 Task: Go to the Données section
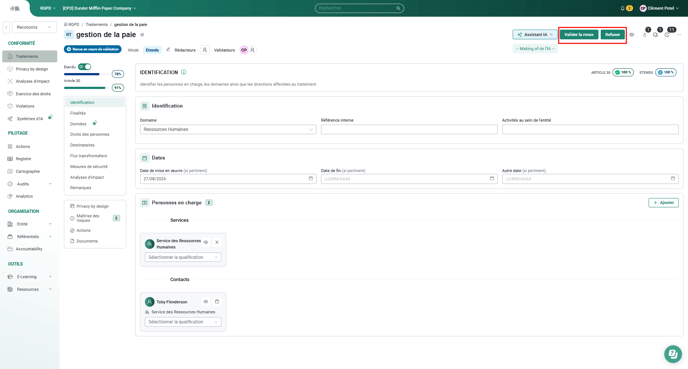(78, 124)
